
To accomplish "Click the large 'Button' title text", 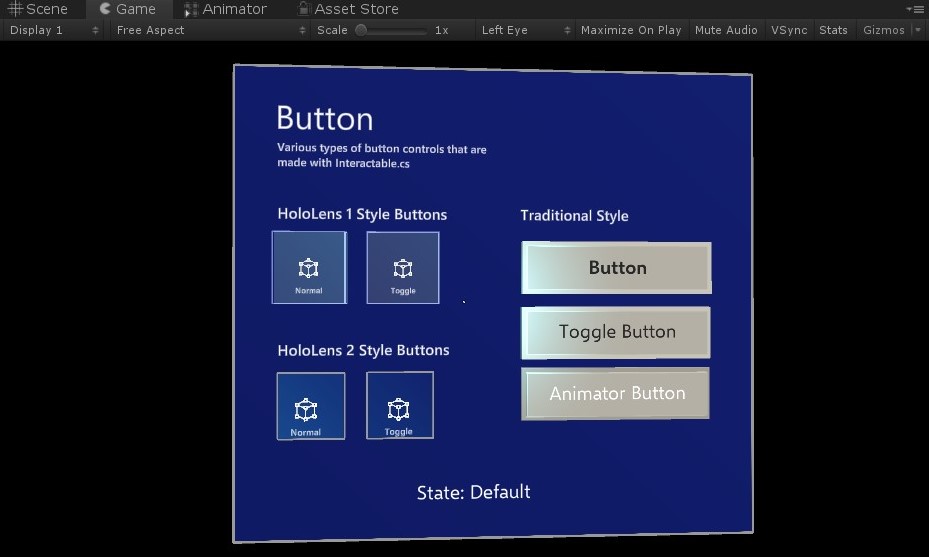I will point(325,118).
